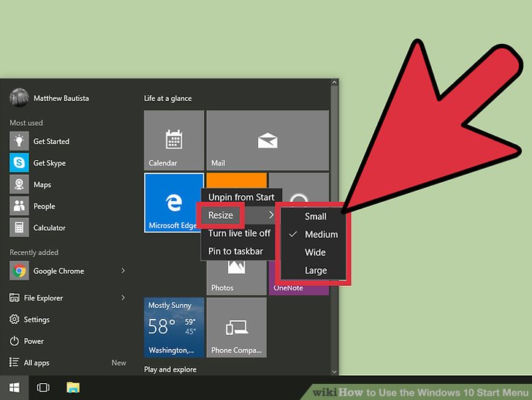Click the All apps label

(x=37, y=363)
